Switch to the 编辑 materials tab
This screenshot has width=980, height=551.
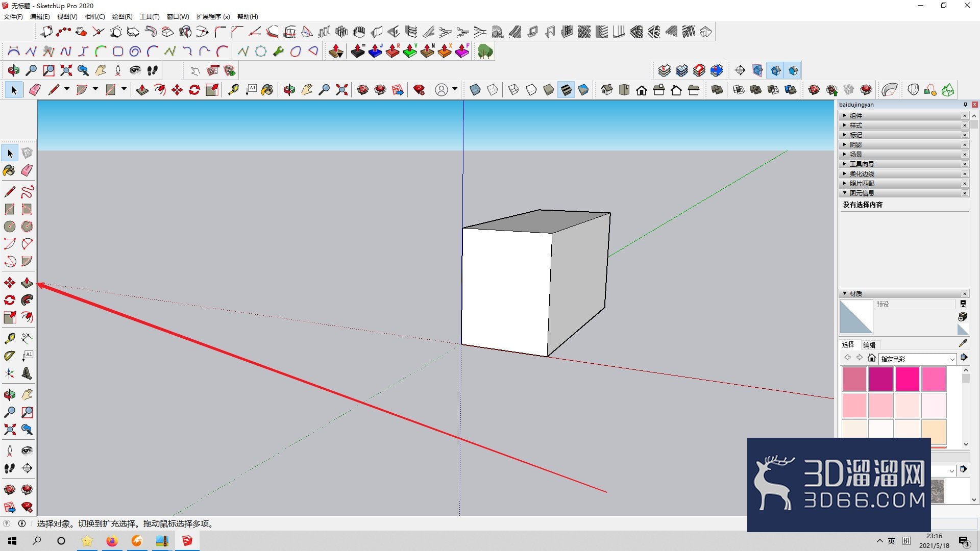point(869,345)
